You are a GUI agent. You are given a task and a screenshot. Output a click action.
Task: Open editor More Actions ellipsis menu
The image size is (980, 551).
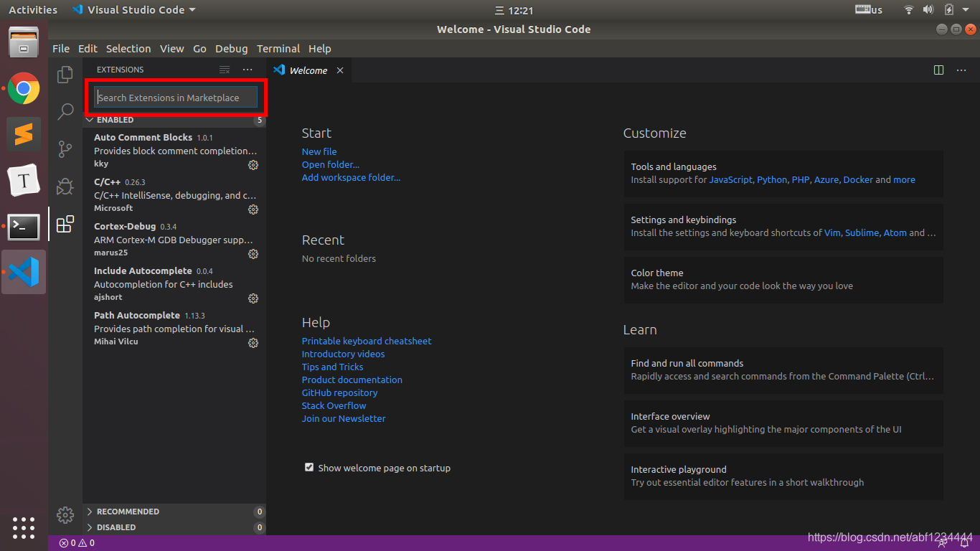(961, 70)
